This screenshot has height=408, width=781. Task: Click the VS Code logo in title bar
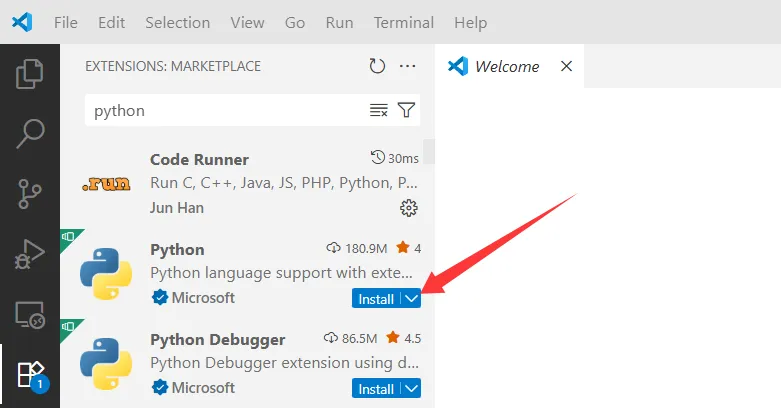click(22, 22)
